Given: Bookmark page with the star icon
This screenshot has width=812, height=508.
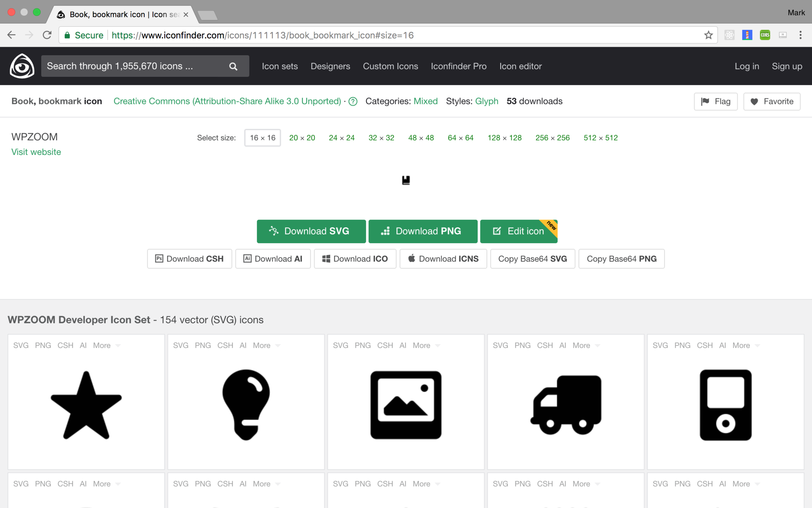Looking at the screenshot, I should [708, 35].
